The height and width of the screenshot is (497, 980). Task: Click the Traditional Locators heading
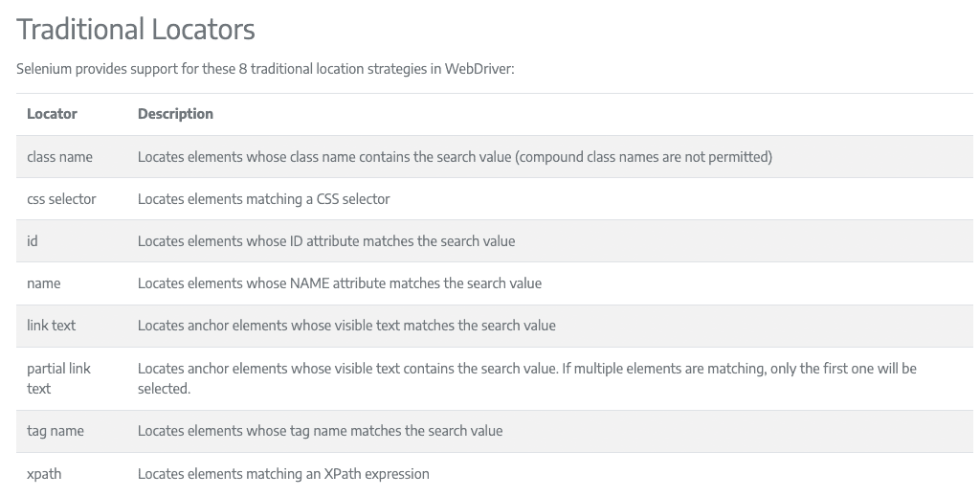point(136,30)
